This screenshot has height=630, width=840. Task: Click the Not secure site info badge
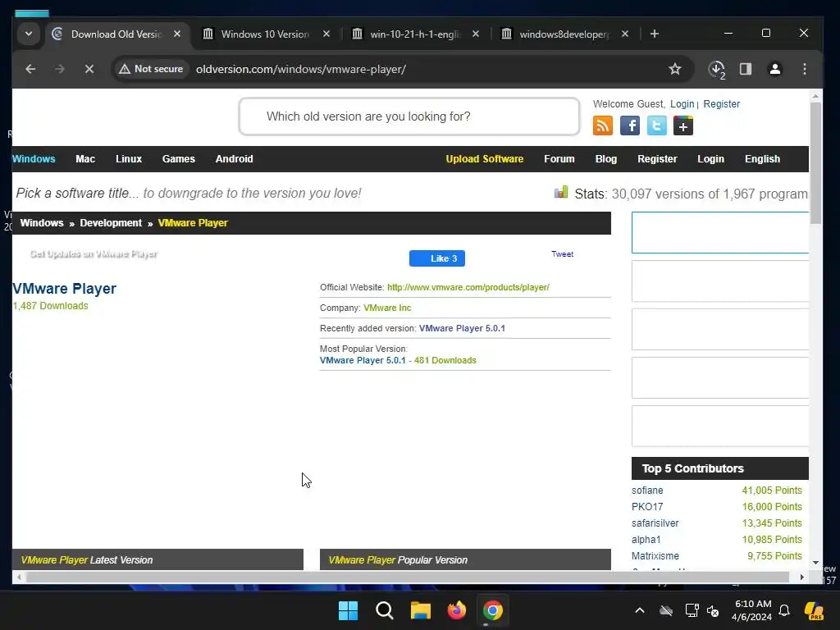151,69
